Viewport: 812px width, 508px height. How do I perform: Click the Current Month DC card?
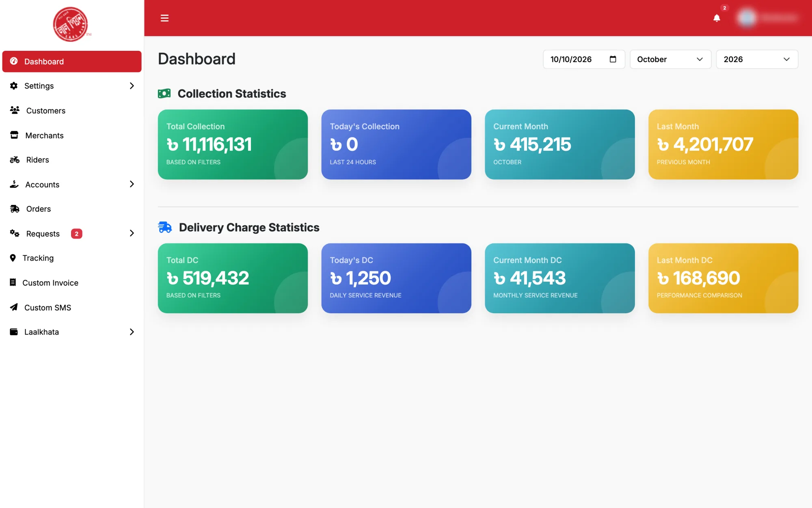point(560,278)
